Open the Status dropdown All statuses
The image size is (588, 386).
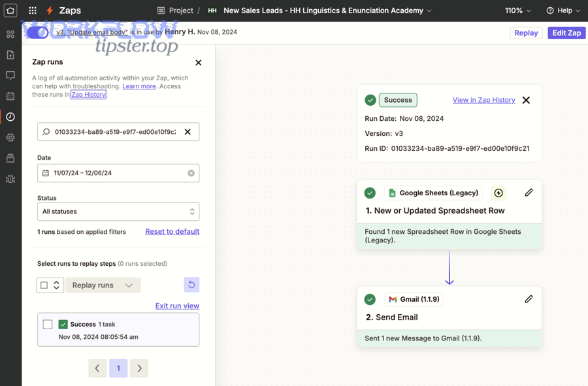coord(118,212)
